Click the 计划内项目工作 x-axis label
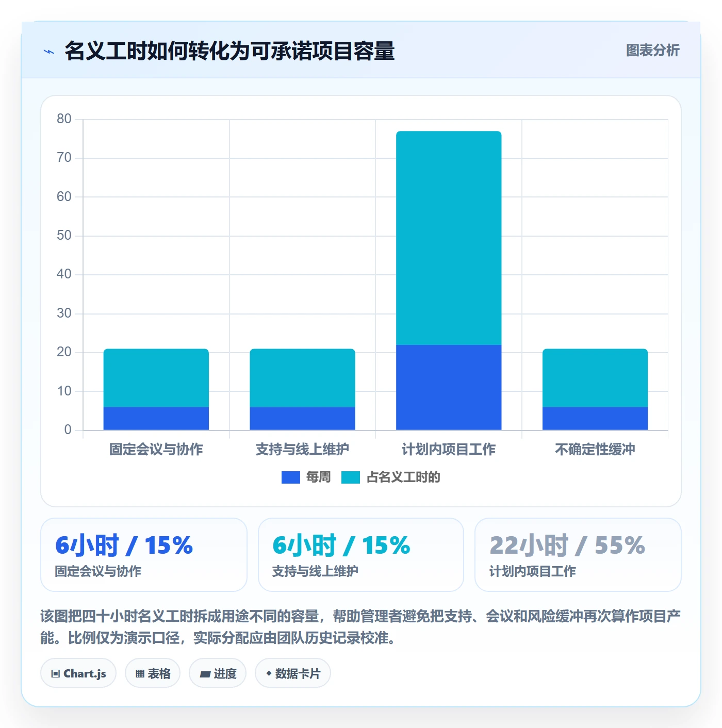 pyautogui.click(x=449, y=450)
